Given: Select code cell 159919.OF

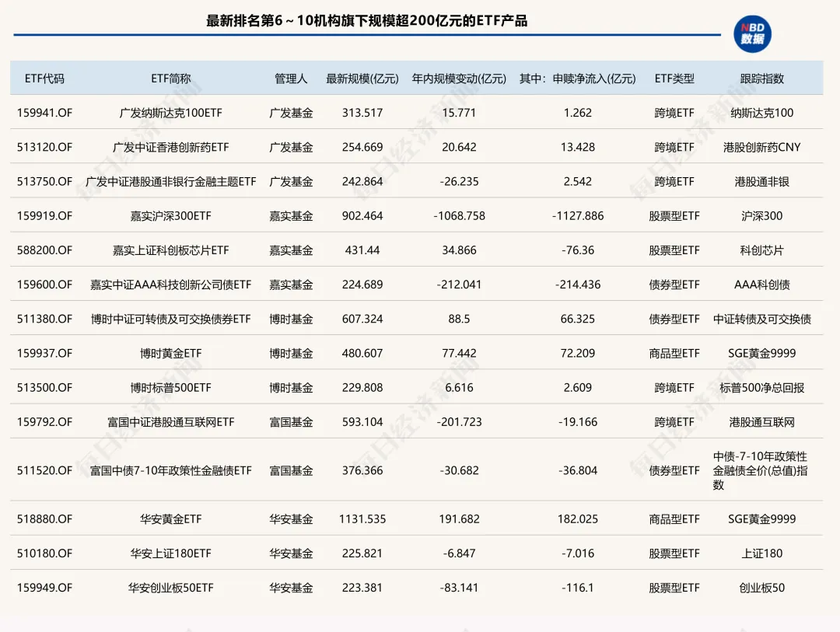Looking at the screenshot, I should click(44, 216).
